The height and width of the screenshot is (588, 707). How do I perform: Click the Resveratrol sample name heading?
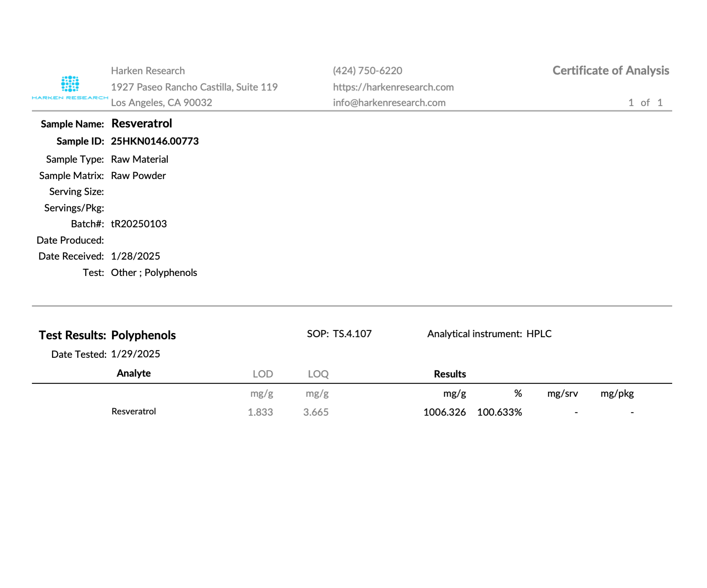(x=142, y=123)
